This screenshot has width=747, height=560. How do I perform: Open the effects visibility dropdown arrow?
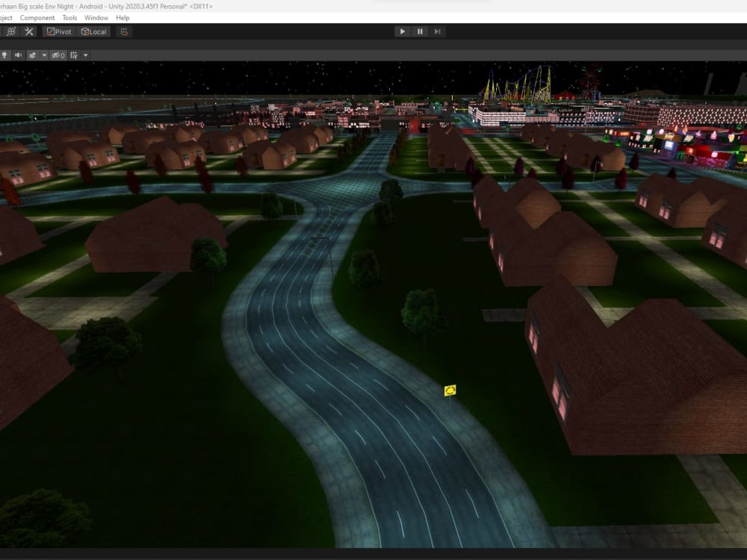(44, 55)
